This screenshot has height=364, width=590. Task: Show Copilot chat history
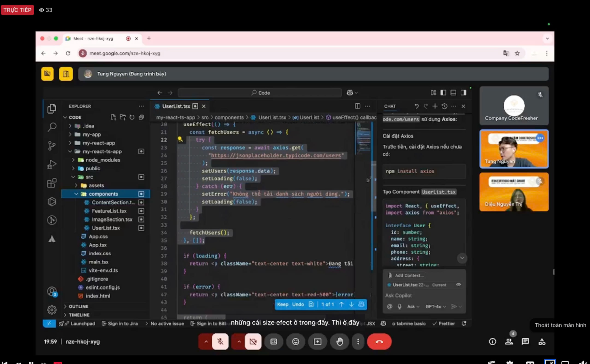[444, 106]
